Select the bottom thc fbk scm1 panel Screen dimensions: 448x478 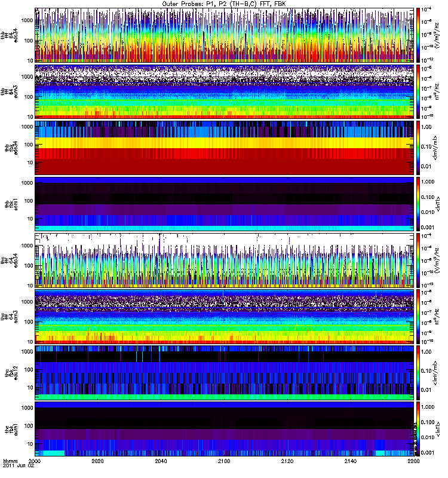point(225,428)
